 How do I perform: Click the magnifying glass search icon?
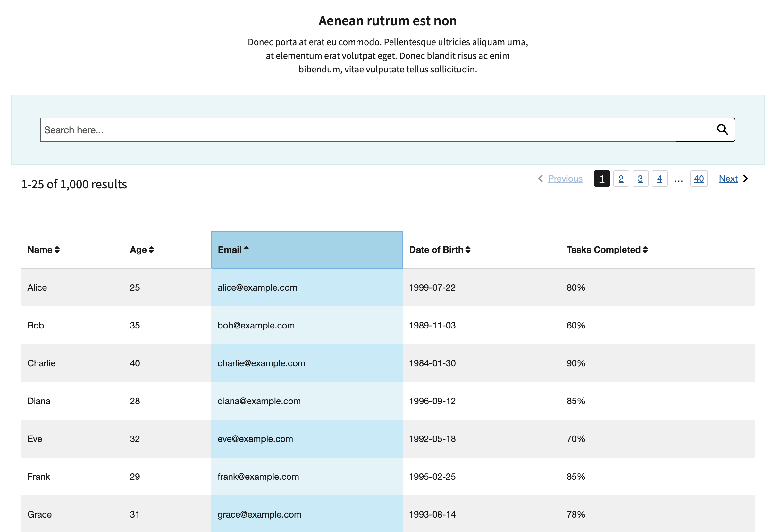tap(722, 130)
